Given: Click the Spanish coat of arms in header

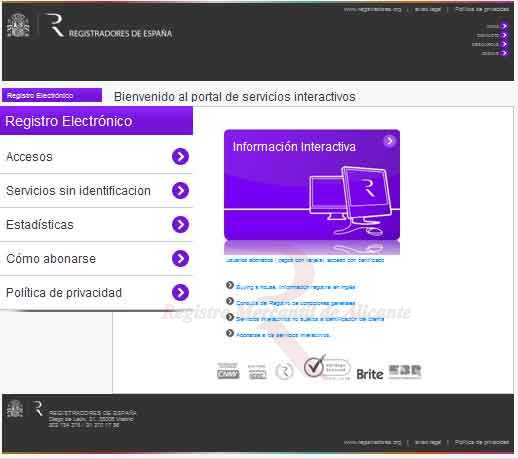Looking at the screenshot, I should 18,25.
